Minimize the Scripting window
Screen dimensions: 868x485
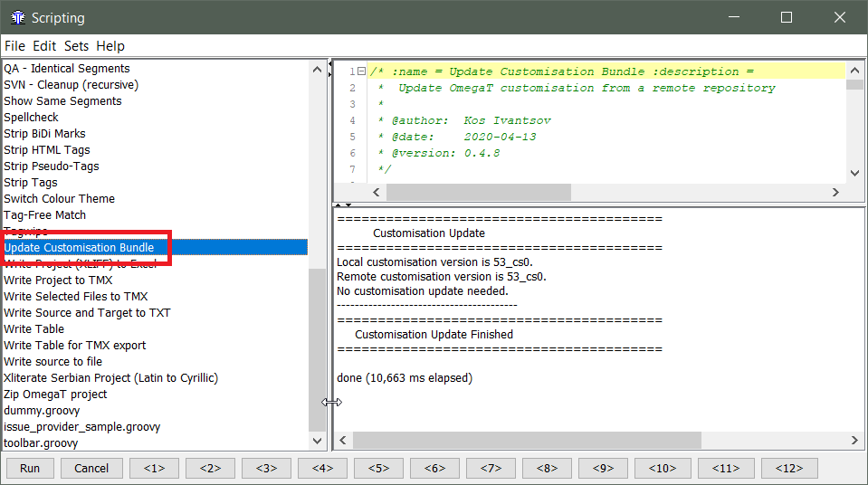[734, 17]
